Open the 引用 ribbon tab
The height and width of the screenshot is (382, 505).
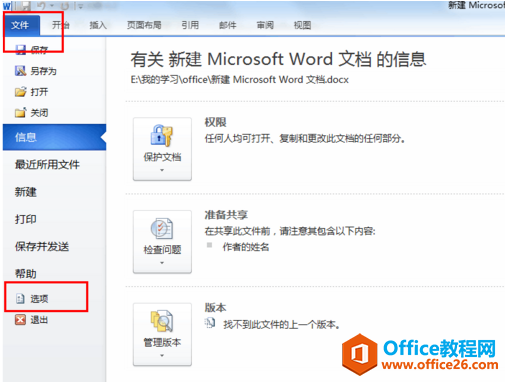point(190,25)
